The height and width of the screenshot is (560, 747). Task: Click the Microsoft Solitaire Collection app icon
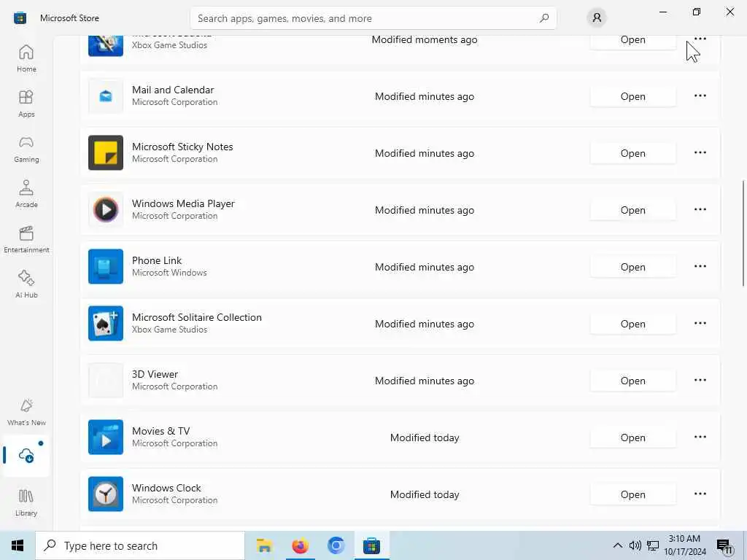coord(106,323)
